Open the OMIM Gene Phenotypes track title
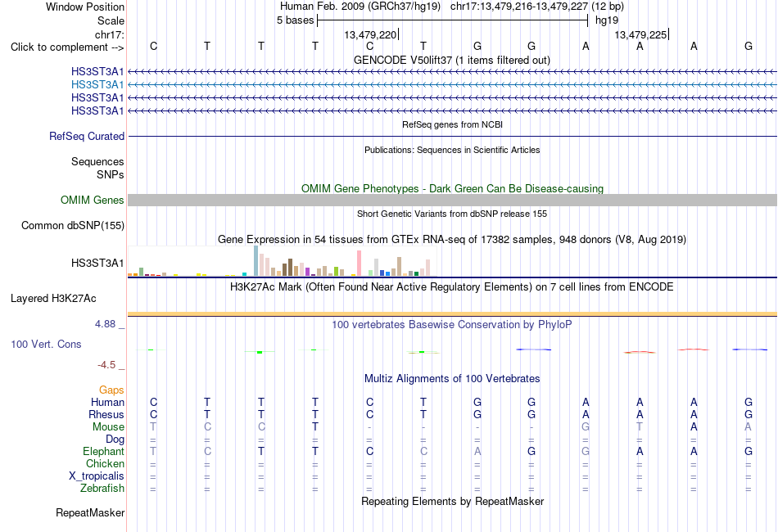 tap(452, 188)
